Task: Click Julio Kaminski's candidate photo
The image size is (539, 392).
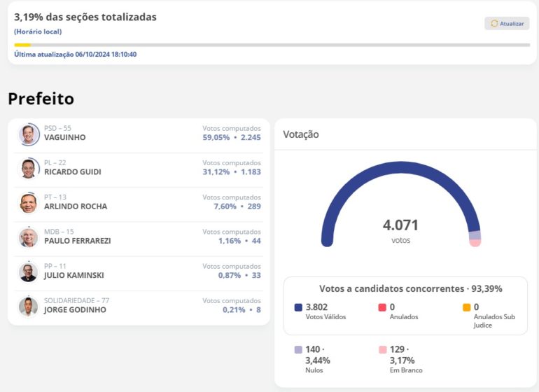Action: coord(29,272)
